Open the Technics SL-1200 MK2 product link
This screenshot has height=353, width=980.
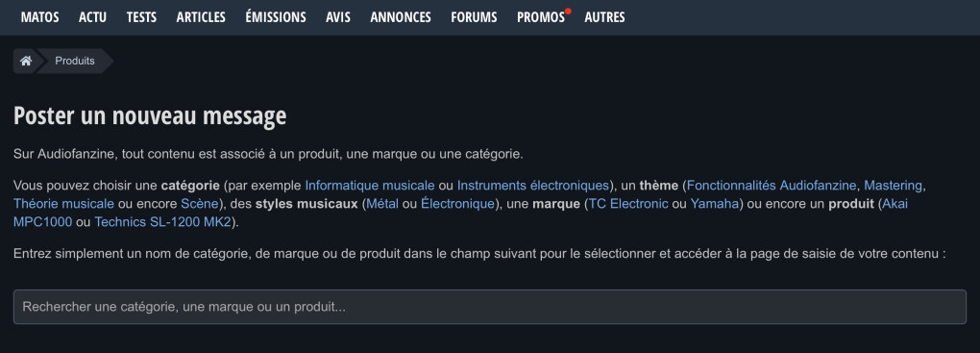(163, 221)
